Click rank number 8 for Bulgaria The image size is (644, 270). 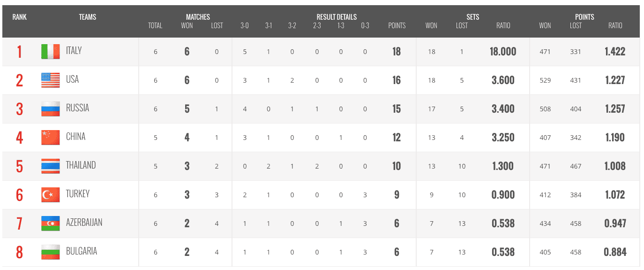tap(19, 252)
